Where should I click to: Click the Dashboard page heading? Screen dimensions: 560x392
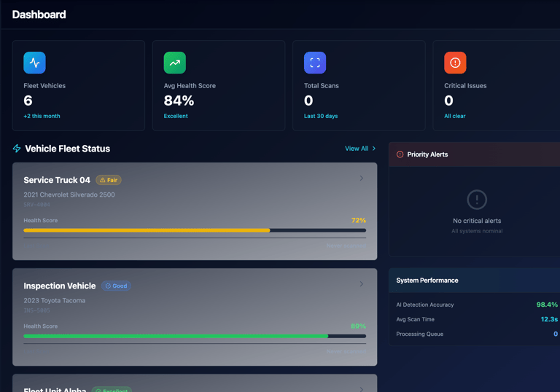(x=39, y=15)
